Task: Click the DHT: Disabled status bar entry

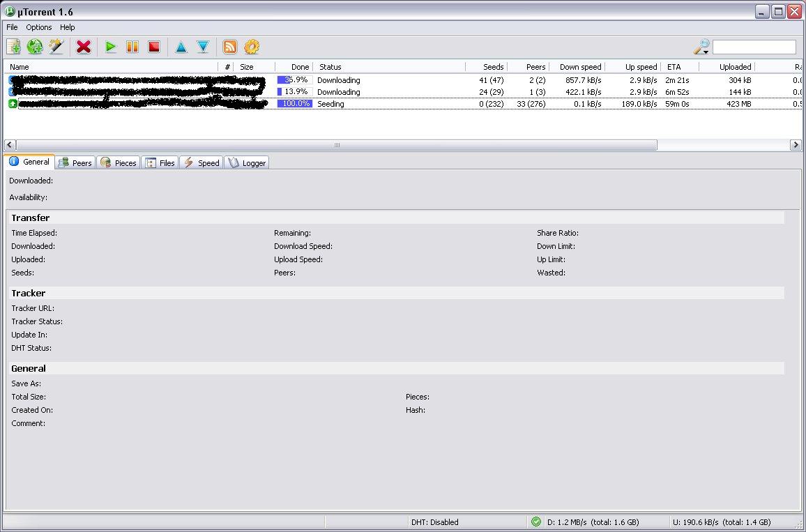Action: [435, 522]
